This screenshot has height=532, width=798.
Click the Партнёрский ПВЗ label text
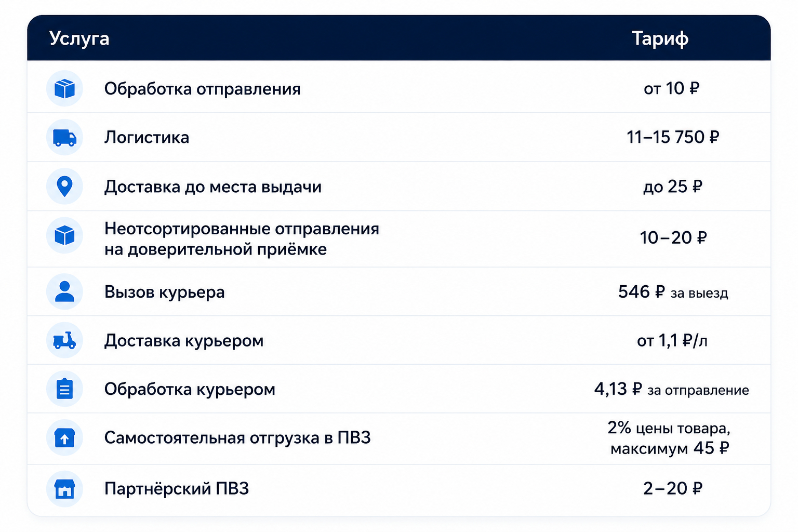(177, 488)
